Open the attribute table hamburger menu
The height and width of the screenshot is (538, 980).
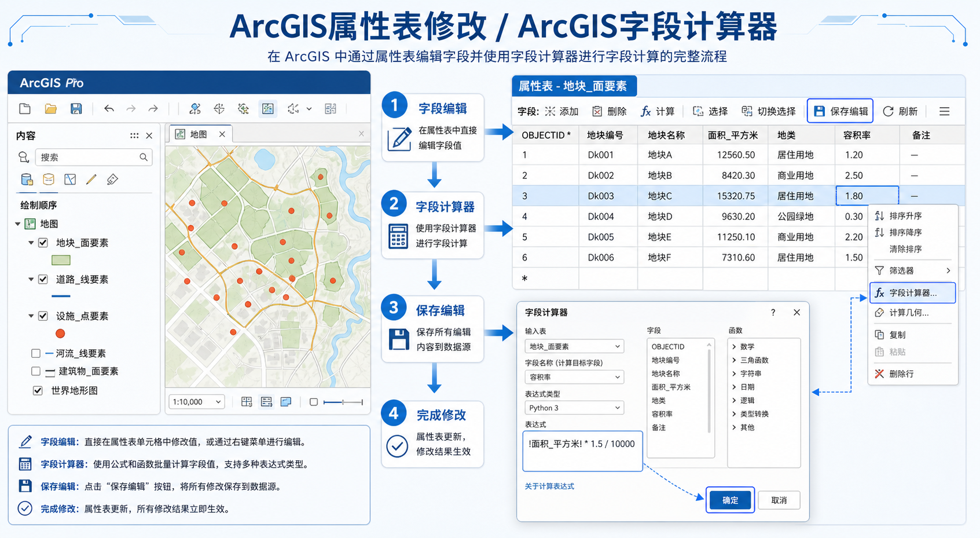[944, 111]
